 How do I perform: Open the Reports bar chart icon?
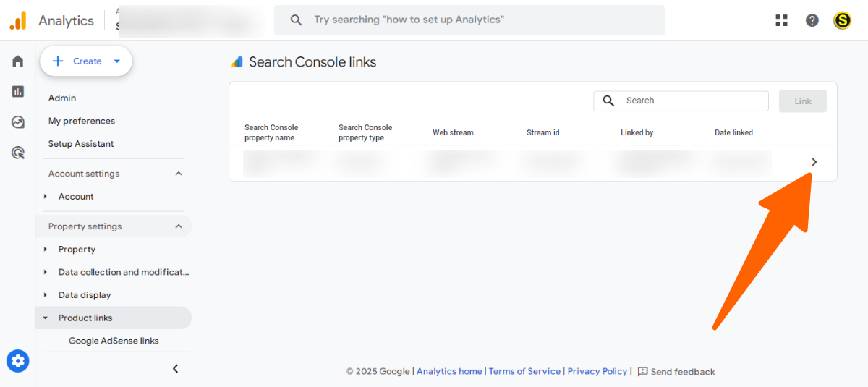(18, 92)
